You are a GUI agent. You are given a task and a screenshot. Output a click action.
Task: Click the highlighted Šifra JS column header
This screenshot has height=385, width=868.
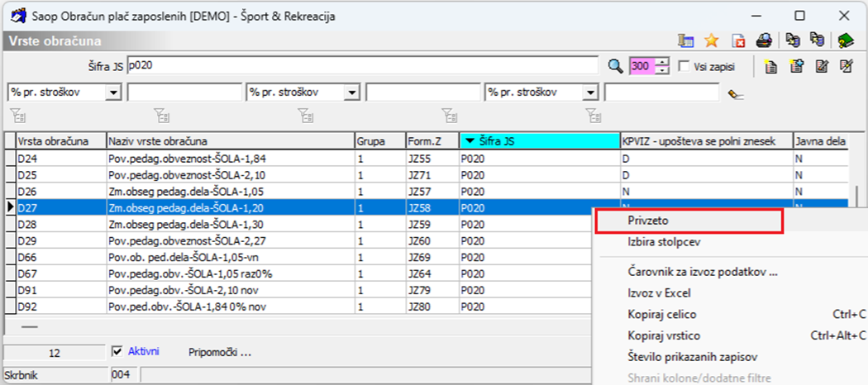coord(540,141)
